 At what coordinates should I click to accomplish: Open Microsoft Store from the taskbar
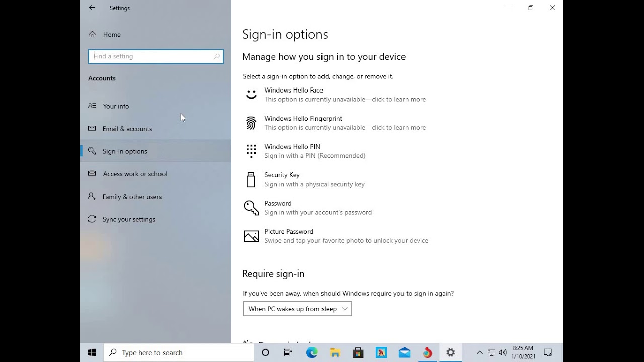point(358,353)
